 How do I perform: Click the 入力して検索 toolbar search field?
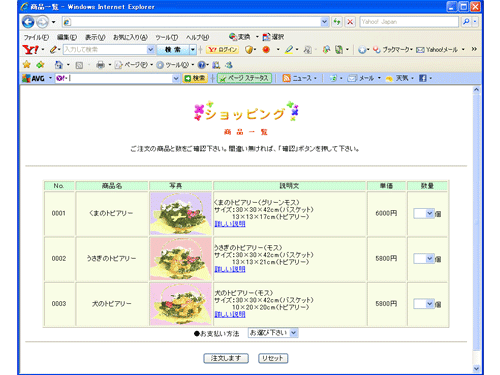click(105, 50)
